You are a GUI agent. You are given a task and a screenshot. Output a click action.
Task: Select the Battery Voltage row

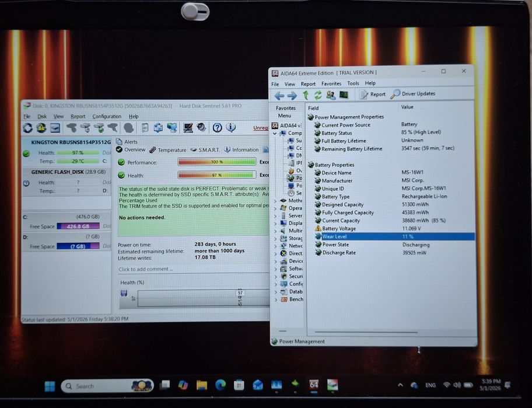click(394, 228)
